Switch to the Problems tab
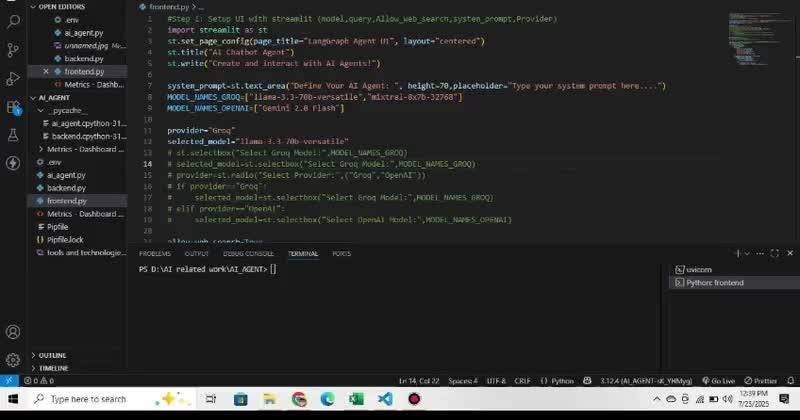This screenshot has width=800, height=420. pyautogui.click(x=155, y=254)
